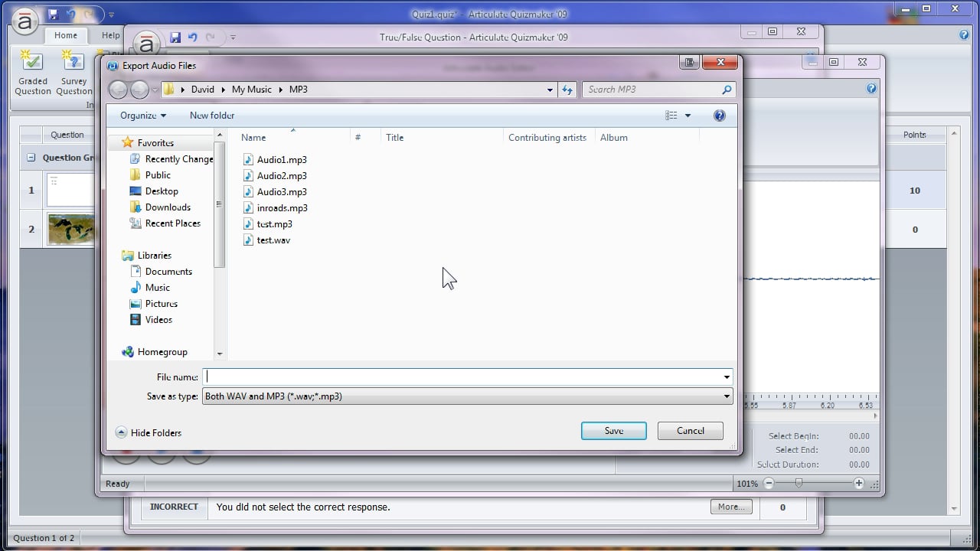Click Cancel button in export dialog
This screenshot has height=551, width=980.
pyautogui.click(x=691, y=431)
